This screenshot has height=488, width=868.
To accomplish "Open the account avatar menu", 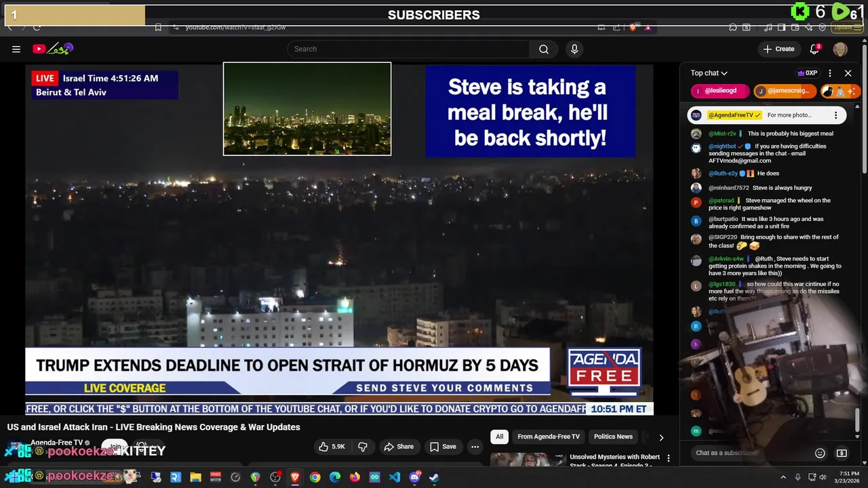I will tap(840, 49).
